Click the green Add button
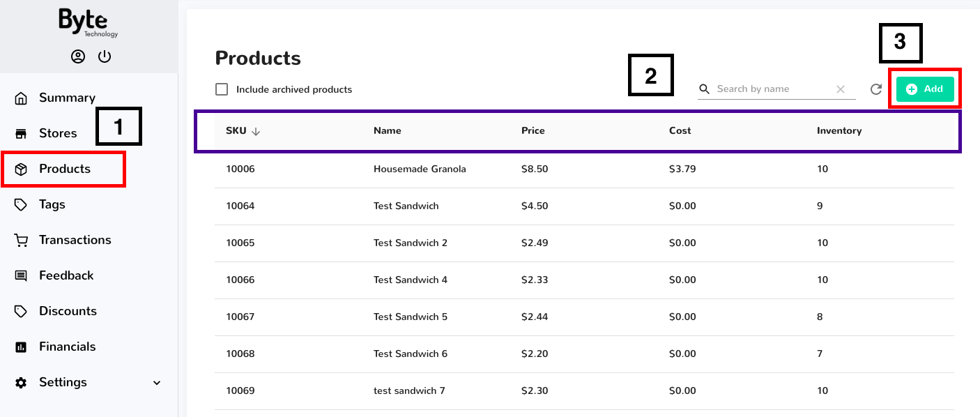The width and height of the screenshot is (980, 417). tap(925, 89)
